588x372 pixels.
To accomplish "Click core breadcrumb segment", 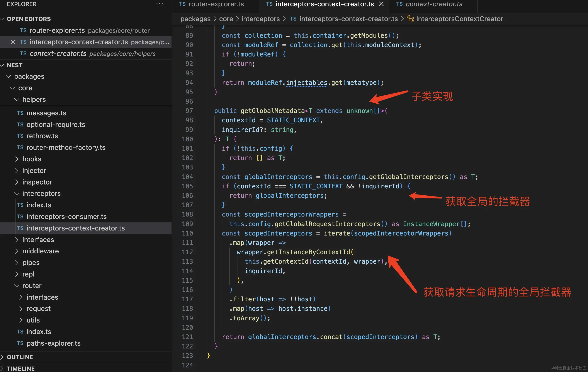I will 226,19.
